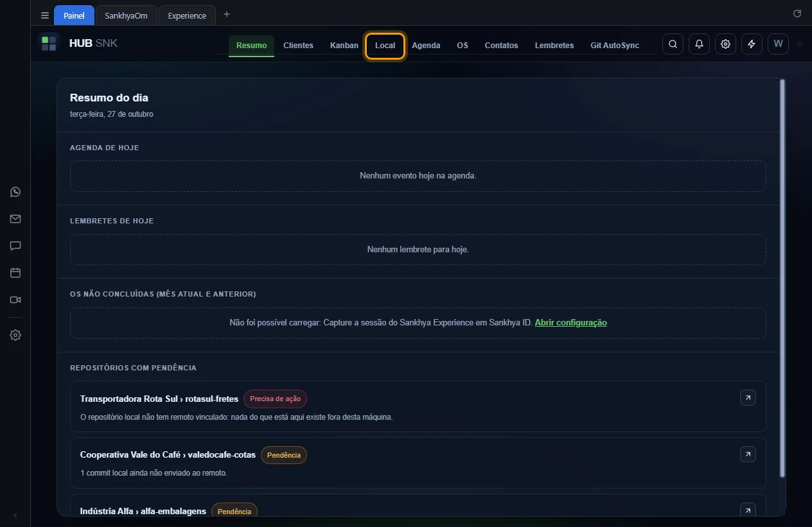Click the repositório local sem remoto description
812x527 pixels.
click(236, 417)
